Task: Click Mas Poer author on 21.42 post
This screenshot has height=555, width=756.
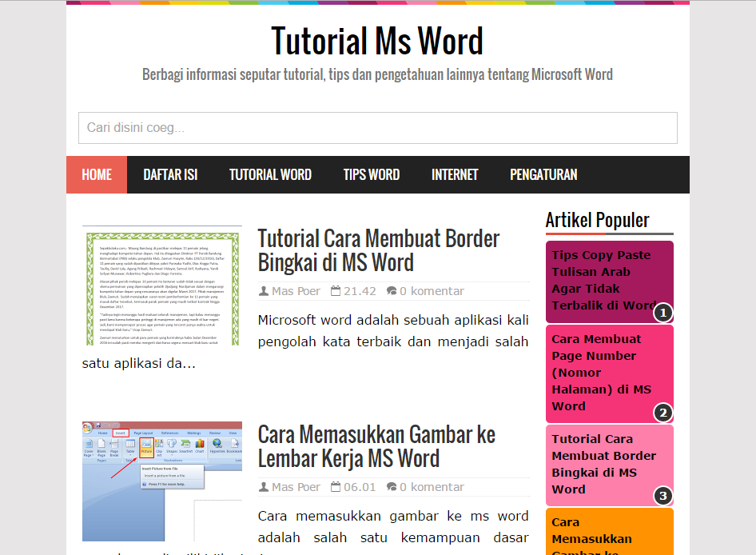Action: coord(296,291)
